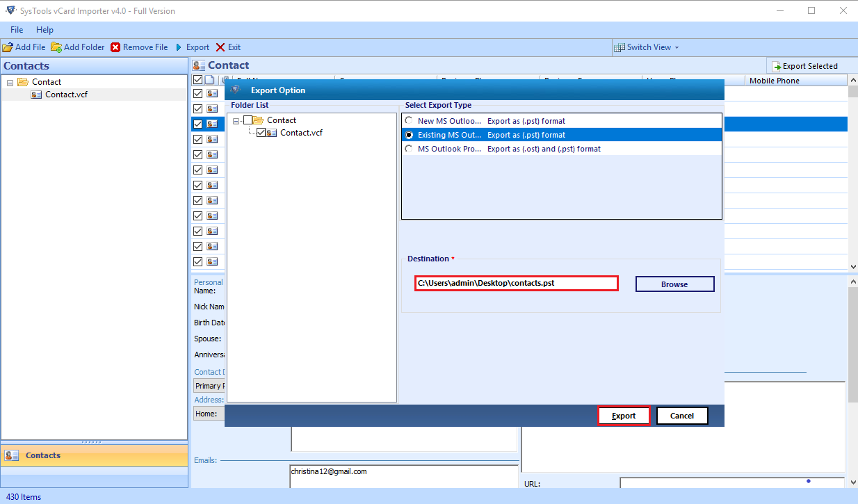
Task: Open the Primary phone type selector
Action: coord(209,386)
